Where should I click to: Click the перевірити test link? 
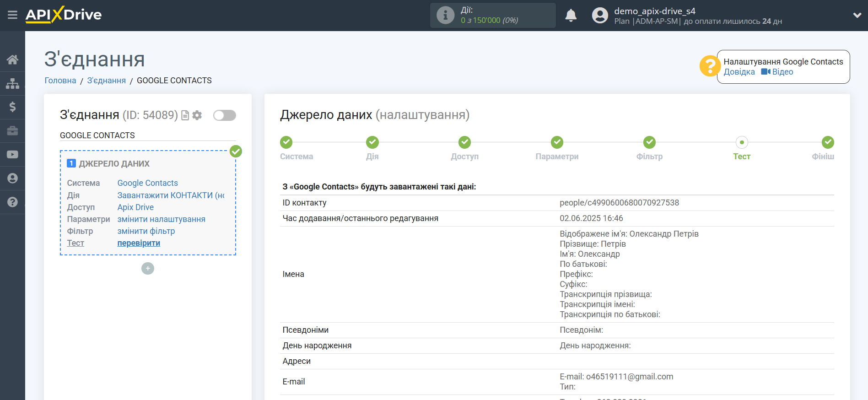tap(139, 243)
